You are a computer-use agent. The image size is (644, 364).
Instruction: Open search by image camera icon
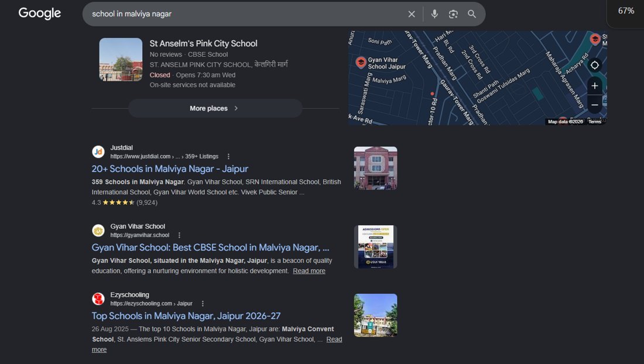coord(453,14)
